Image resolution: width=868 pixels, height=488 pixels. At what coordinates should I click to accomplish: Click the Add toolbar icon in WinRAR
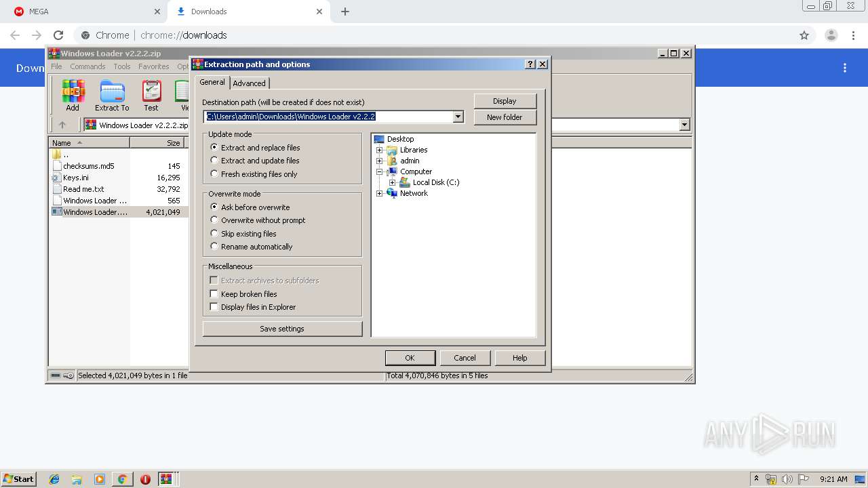tap(73, 95)
